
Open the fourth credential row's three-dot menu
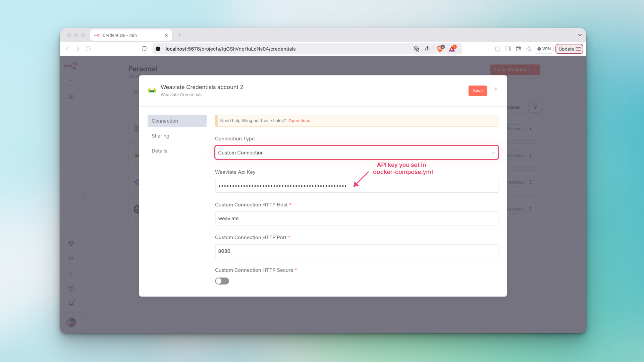[531, 209]
